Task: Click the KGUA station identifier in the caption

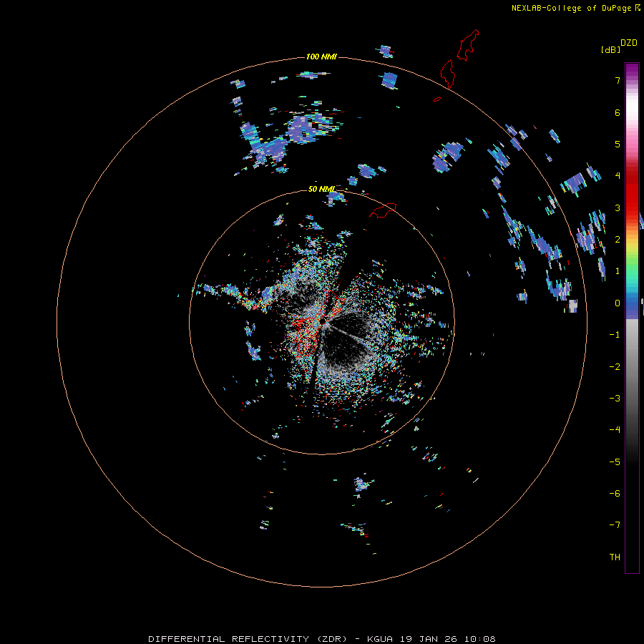Action: pos(380,639)
